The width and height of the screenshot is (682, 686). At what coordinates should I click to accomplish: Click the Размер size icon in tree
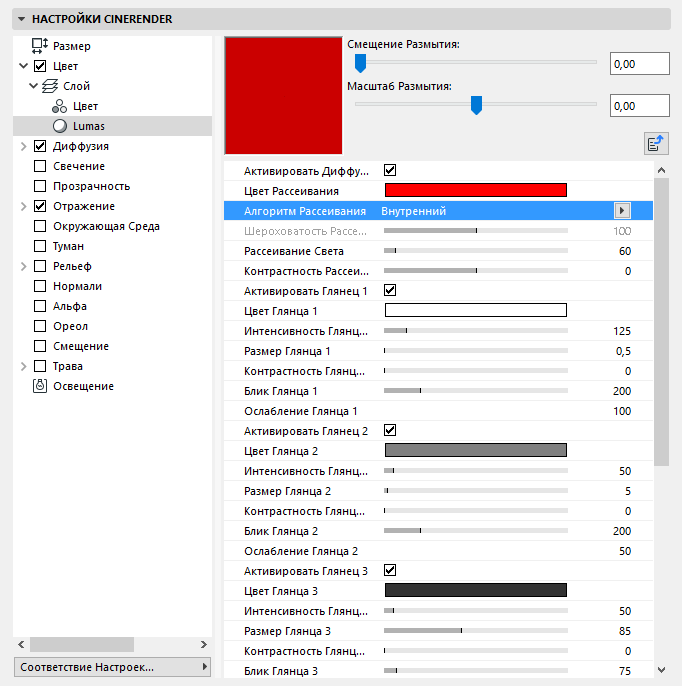coord(40,46)
